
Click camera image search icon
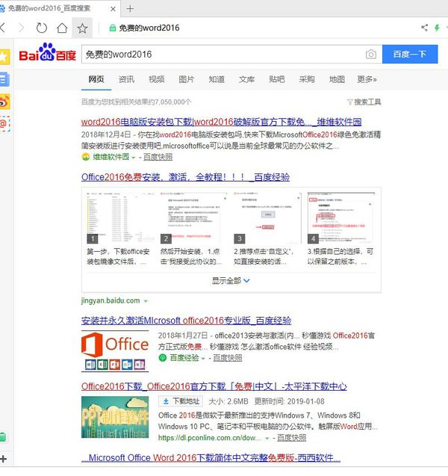pos(370,55)
